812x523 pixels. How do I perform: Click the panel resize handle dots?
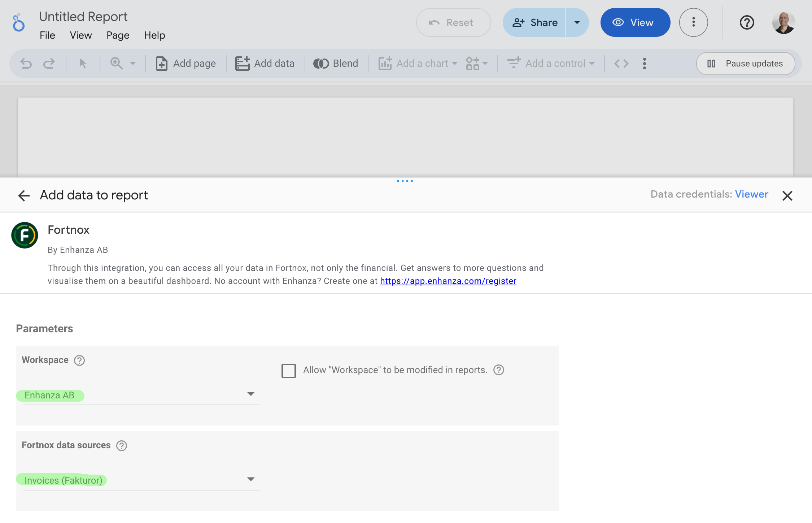405,181
